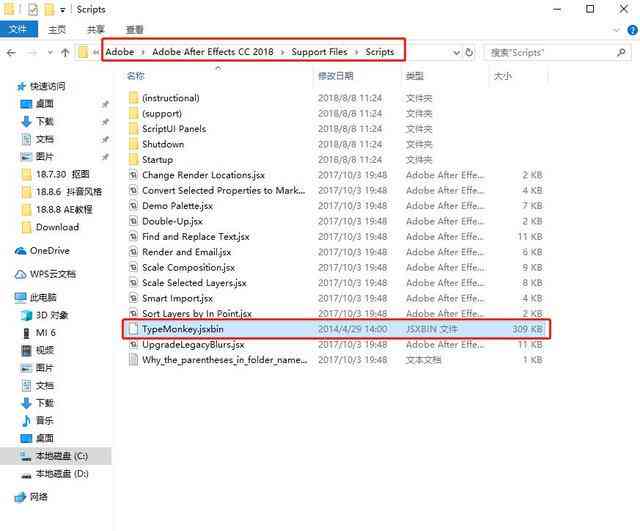
Task: Select Render and Email.jsx file
Action: tap(187, 252)
